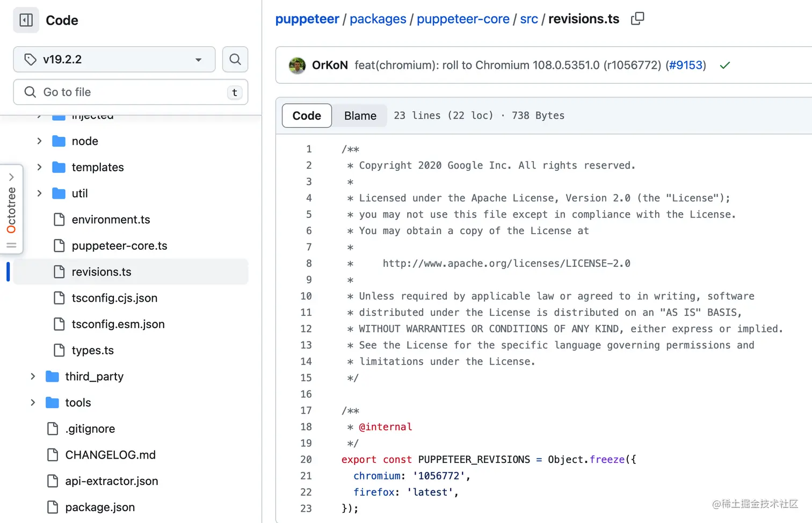Go to puppeteer-core breadcrumb link
The height and width of the screenshot is (523, 812).
(463, 19)
